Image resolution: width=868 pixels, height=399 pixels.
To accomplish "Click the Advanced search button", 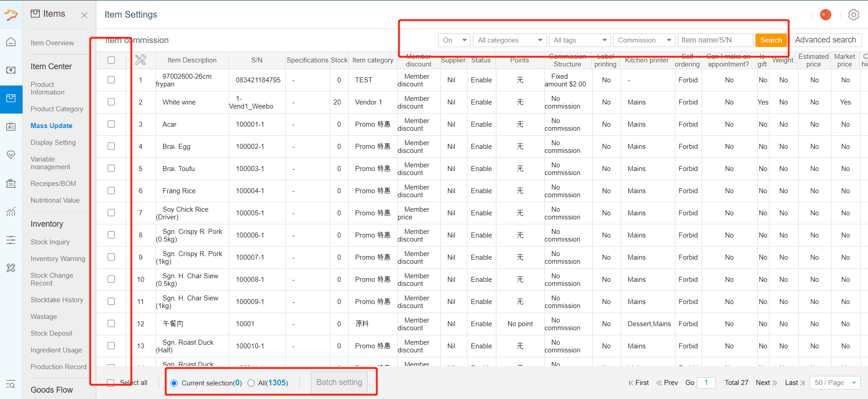I will tap(826, 40).
